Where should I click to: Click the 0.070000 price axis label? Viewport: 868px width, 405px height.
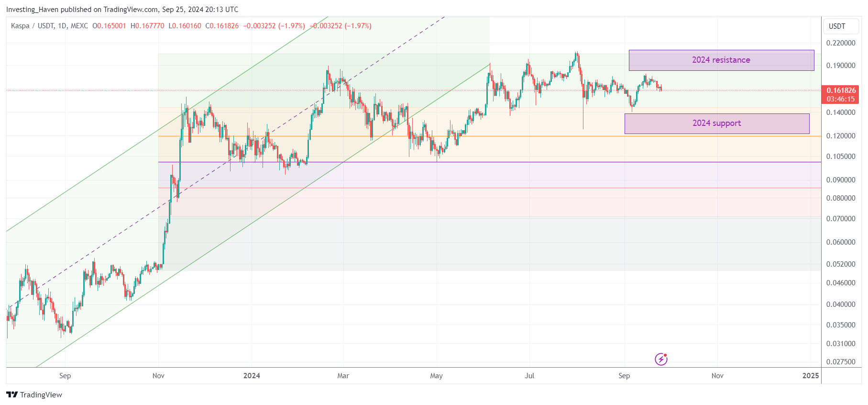click(x=841, y=219)
